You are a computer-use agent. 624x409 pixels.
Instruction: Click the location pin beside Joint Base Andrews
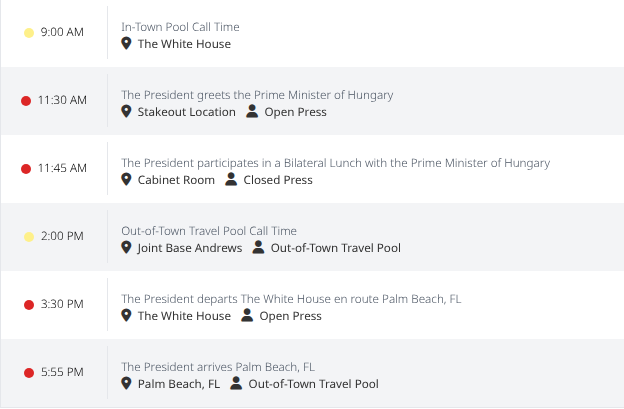pyautogui.click(x=127, y=248)
